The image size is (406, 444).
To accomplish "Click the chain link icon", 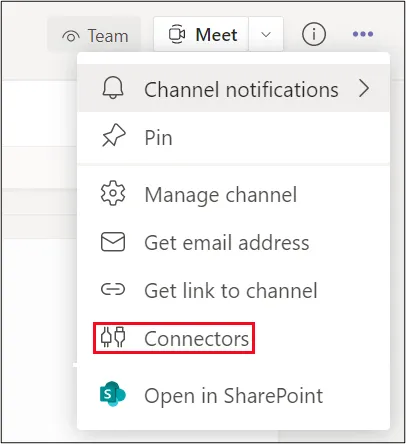I will 113,289.
